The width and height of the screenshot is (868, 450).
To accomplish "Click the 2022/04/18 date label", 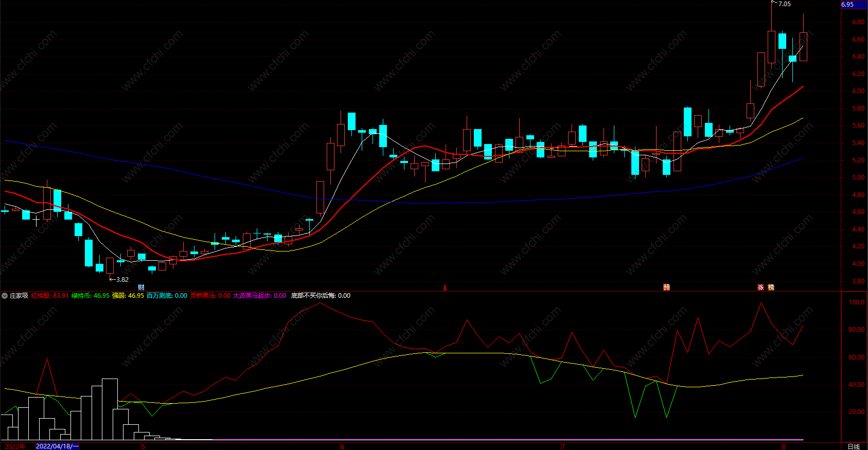I will (x=57, y=446).
